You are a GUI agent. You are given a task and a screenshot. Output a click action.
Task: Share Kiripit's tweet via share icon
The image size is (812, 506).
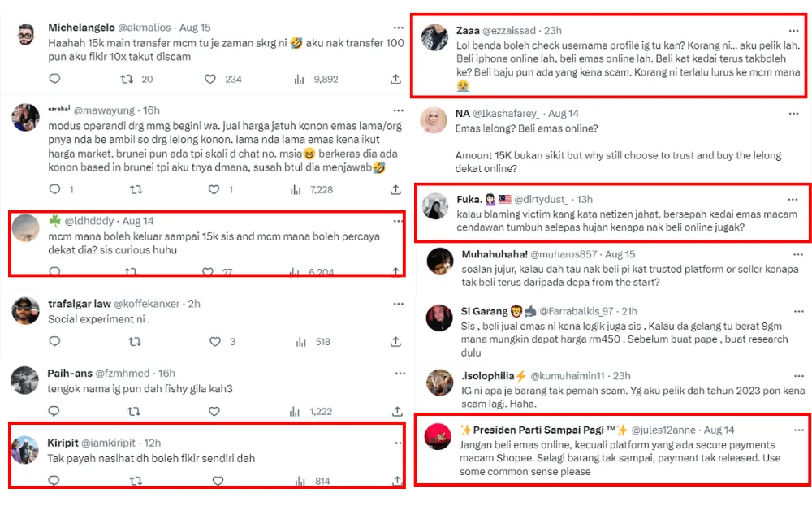[396, 481]
